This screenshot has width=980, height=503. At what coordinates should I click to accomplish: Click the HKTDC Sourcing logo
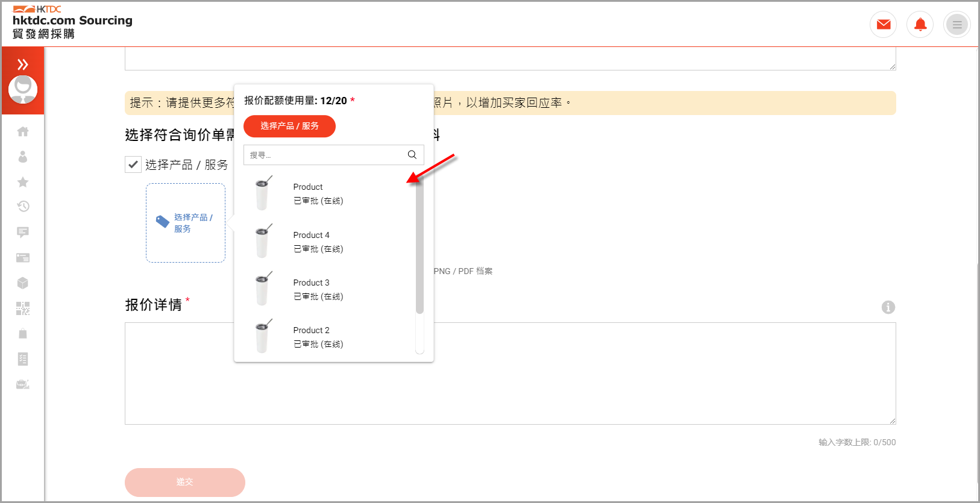click(x=72, y=22)
